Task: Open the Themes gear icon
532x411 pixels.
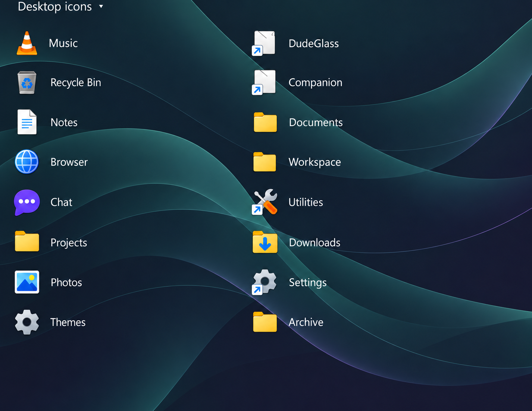Action: tap(27, 322)
